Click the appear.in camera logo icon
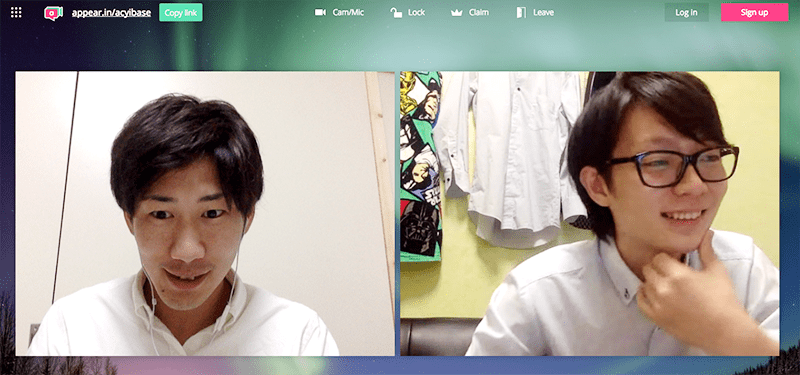The width and height of the screenshot is (800, 375). (x=53, y=13)
